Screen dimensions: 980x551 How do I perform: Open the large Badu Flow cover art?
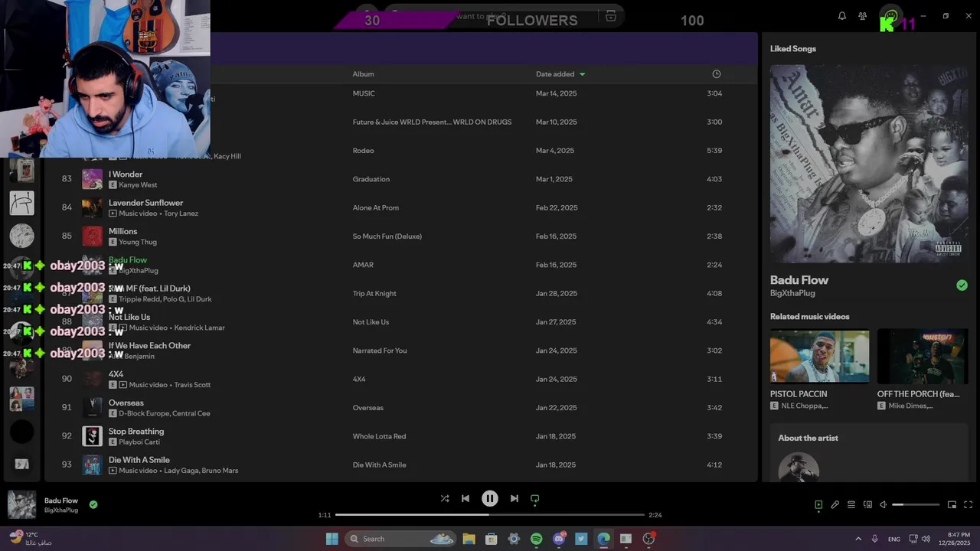coord(869,163)
